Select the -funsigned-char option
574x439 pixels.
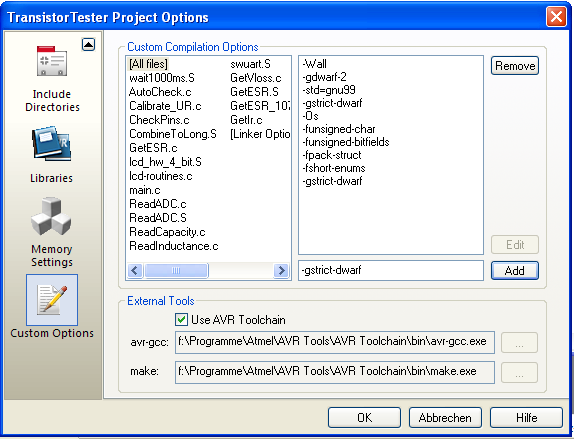click(x=339, y=129)
